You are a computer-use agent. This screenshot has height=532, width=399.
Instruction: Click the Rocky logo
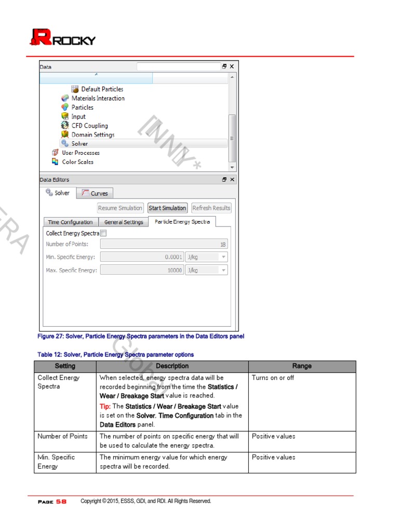coord(63,37)
